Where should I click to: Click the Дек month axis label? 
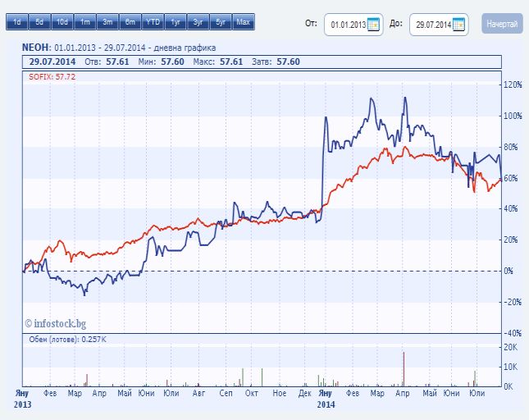(x=304, y=394)
